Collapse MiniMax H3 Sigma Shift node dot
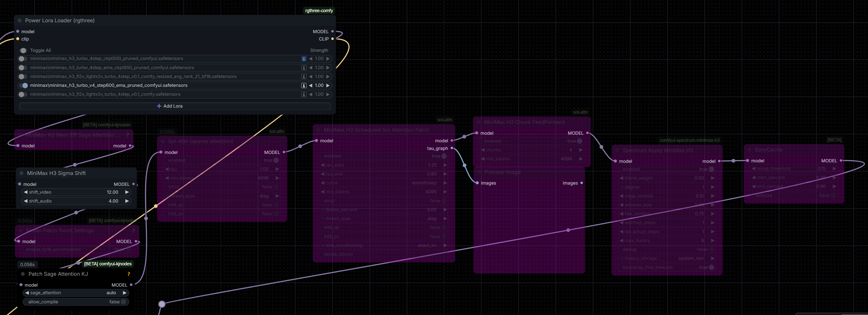The image size is (868, 315). tap(22, 173)
